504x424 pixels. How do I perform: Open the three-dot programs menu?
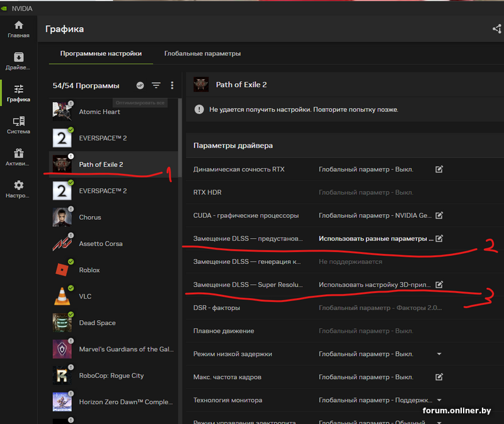tap(172, 86)
